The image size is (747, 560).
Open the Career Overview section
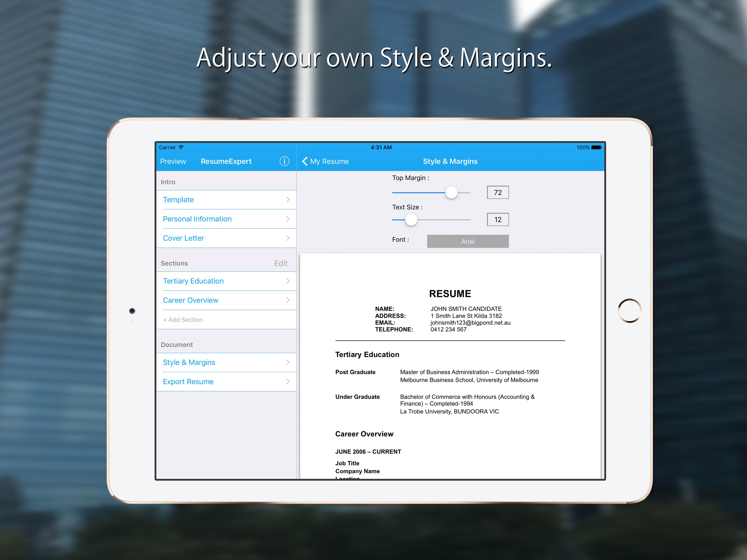tap(191, 300)
